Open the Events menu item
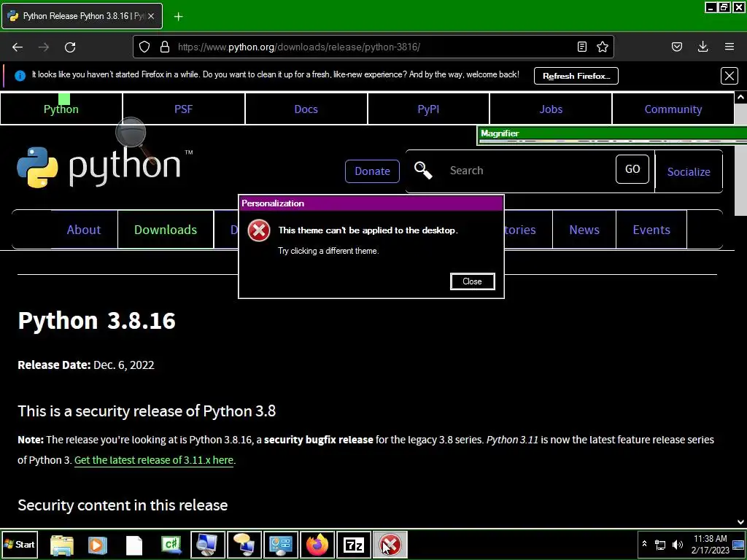This screenshot has width=747, height=560. tap(651, 230)
